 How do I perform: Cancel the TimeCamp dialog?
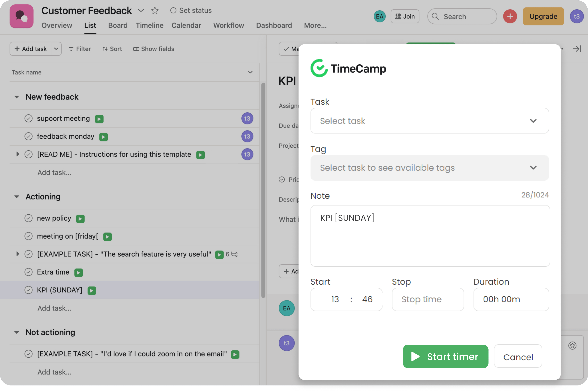518,356
